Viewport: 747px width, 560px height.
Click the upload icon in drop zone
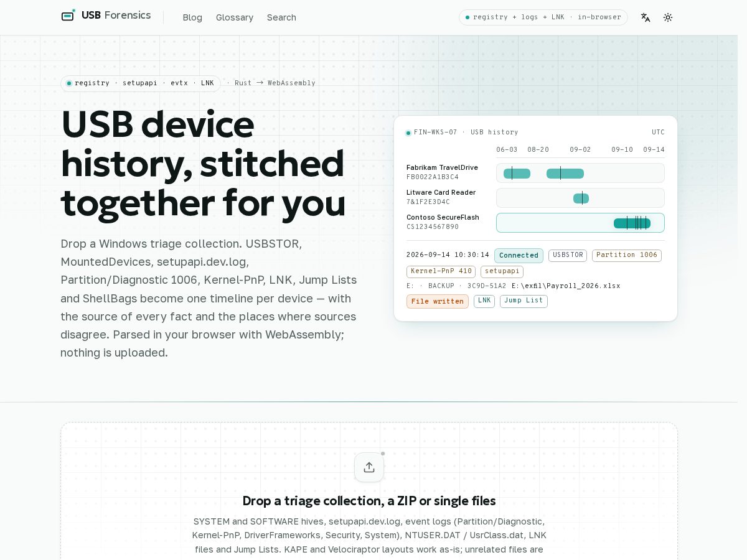coord(369,467)
